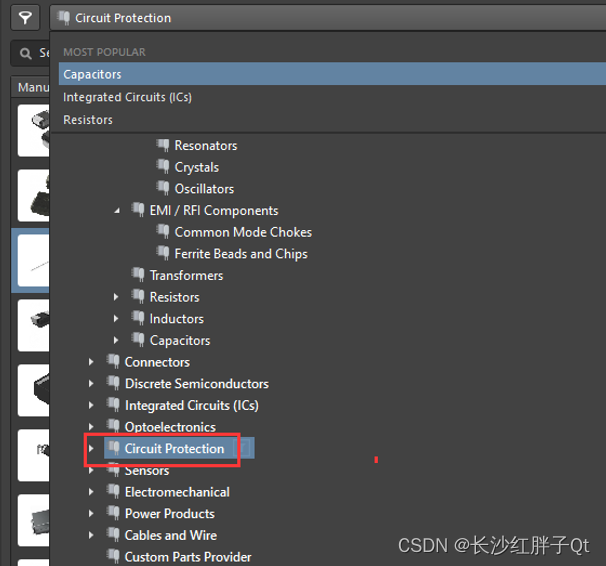The image size is (606, 566).
Task: Click the filter funnel icon
Action: (x=25, y=18)
